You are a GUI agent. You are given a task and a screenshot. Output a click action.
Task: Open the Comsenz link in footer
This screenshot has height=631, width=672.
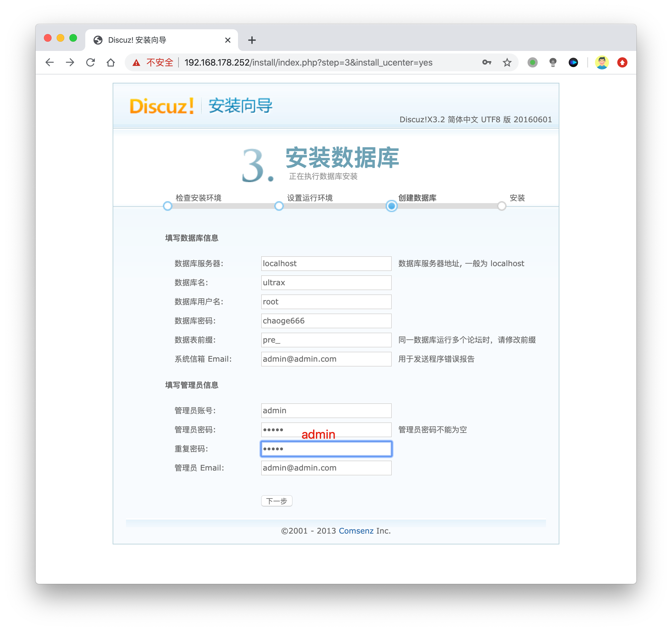(356, 531)
